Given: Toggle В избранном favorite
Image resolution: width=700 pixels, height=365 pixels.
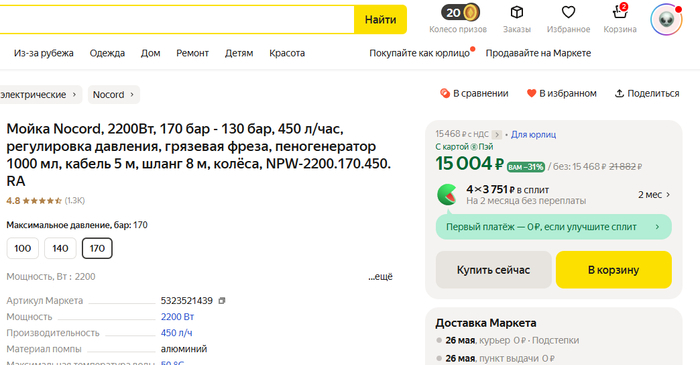Looking at the screenshot, I should 562,93.
